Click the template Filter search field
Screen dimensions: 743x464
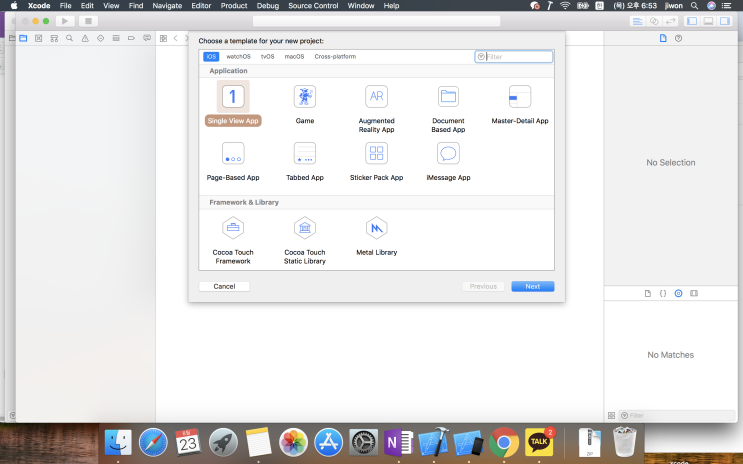517,57
